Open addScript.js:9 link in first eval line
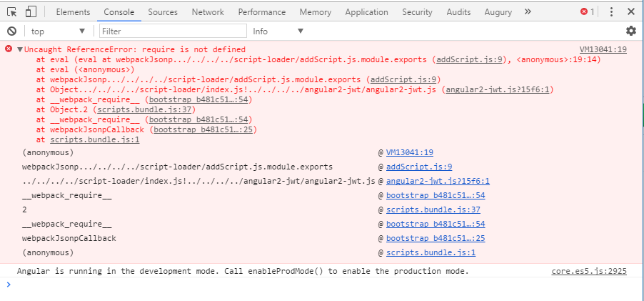The image size is (644, 301). [470, 59]
